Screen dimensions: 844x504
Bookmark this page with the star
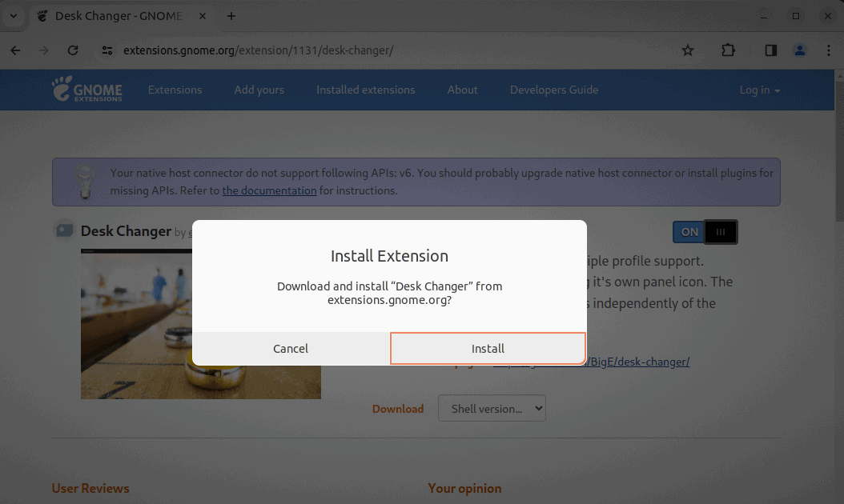coord(687,50)
